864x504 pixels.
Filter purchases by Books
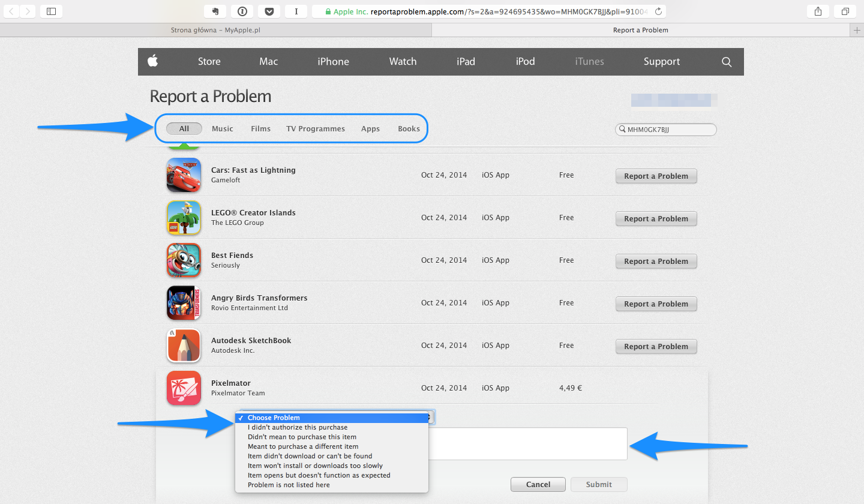pos(409,128)
